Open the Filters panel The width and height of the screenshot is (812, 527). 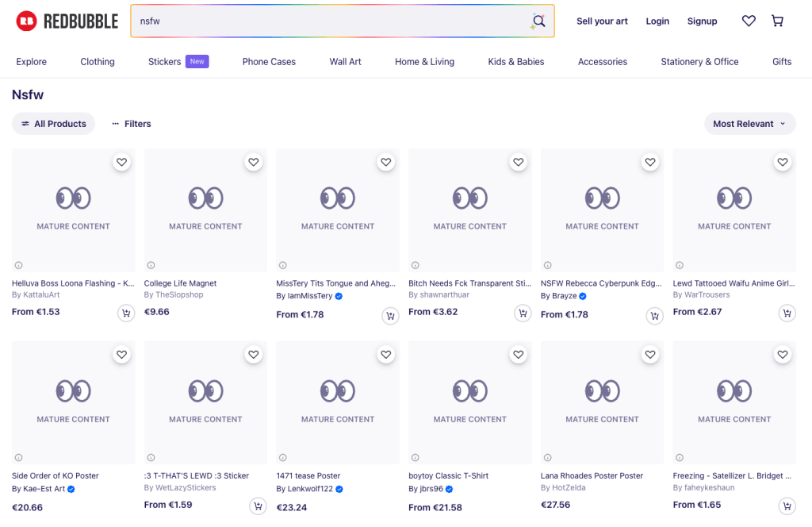(132, 124)
